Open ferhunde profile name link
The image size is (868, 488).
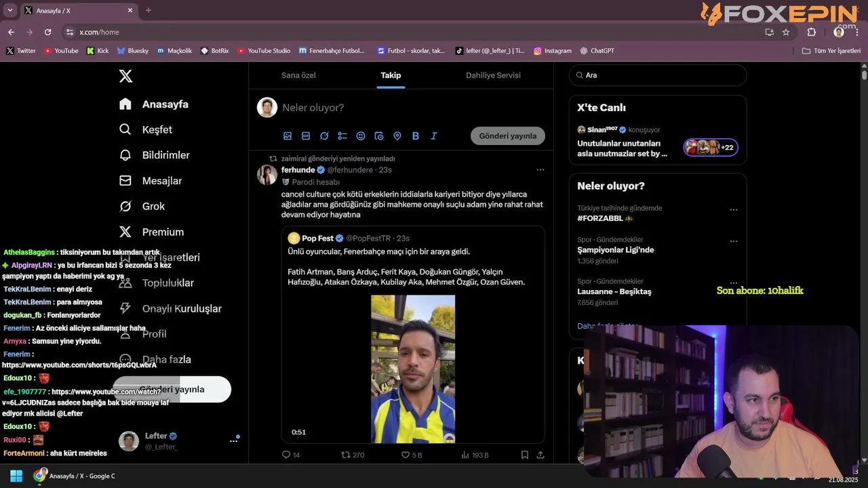click(x=298, y=170)
